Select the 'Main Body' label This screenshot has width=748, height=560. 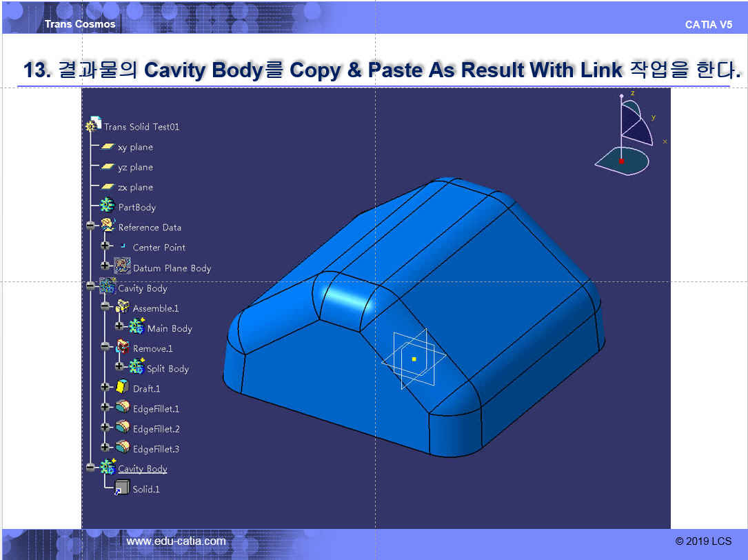click(170, 328)
